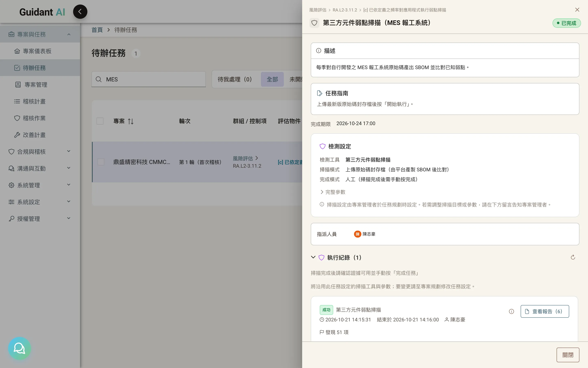588x368 pixels.
Task: Select the 全部 filter tab
Action: click(x=272, y=79)
